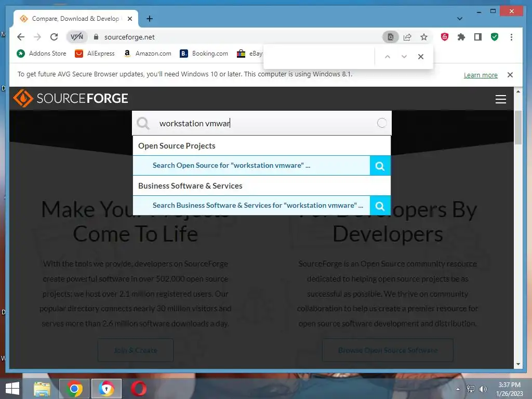Open the red ad-blocker shield extension

coord(445,37)
